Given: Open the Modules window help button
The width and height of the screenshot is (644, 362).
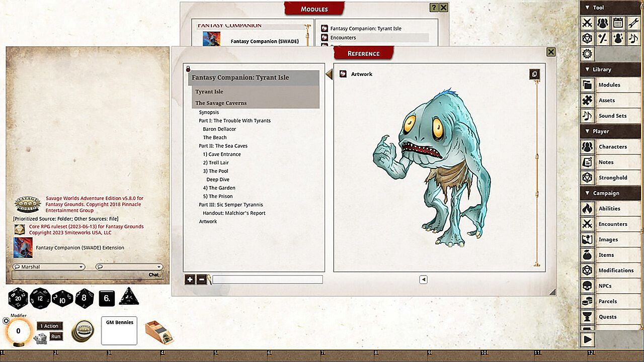Looking at the screenshot, I should pyautogui.click(x=434, y=8).
